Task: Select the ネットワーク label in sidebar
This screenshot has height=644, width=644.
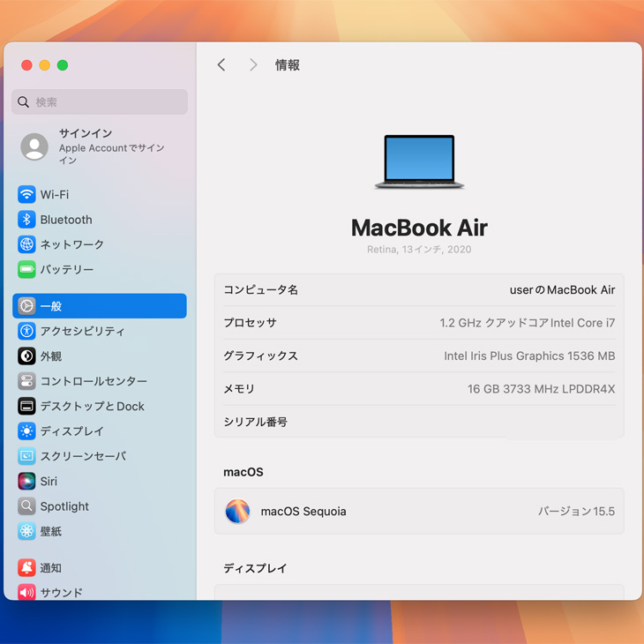Action: [x=72, y=244]
